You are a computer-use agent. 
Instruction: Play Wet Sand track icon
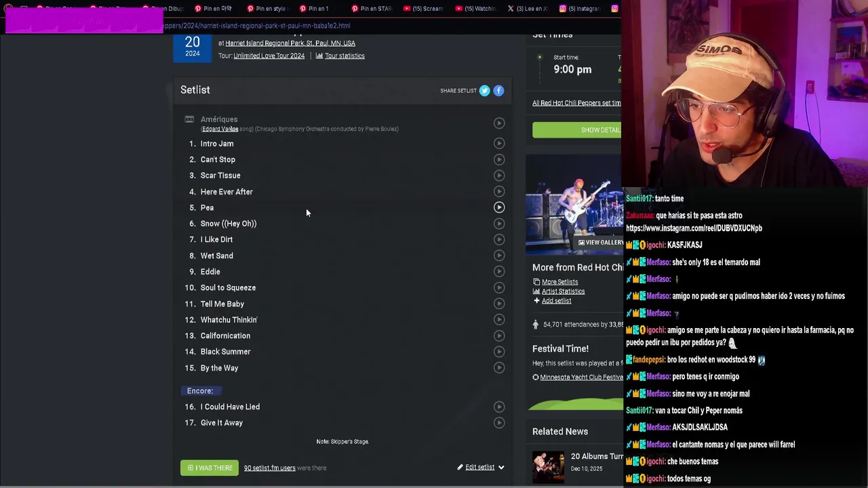(x=499, y=256)
